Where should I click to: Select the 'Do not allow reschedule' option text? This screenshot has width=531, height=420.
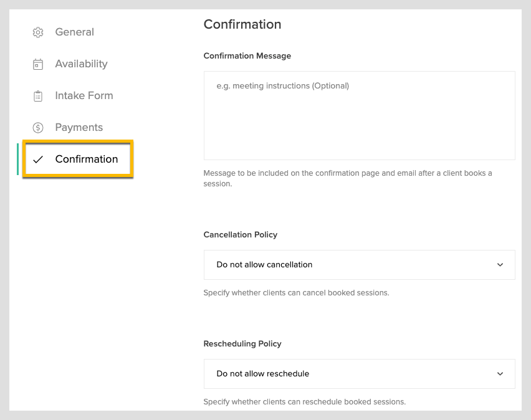(263, 374)
